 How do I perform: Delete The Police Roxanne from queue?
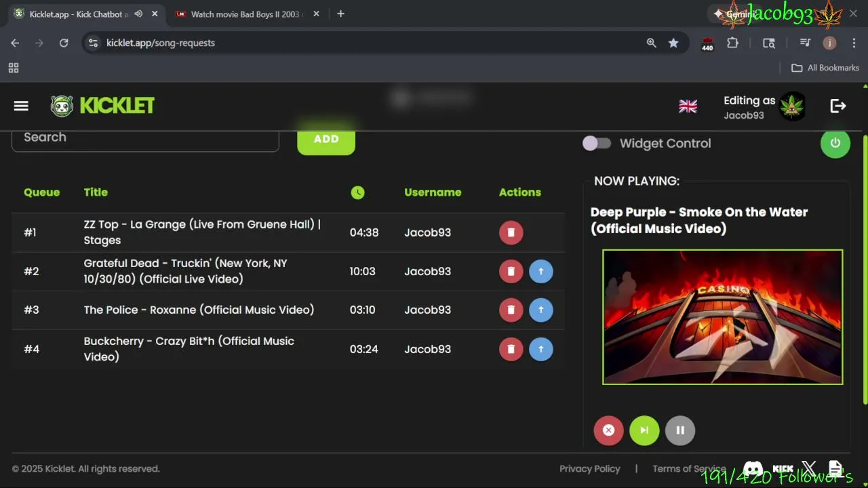pyautogui.click(x=511, y=310)
